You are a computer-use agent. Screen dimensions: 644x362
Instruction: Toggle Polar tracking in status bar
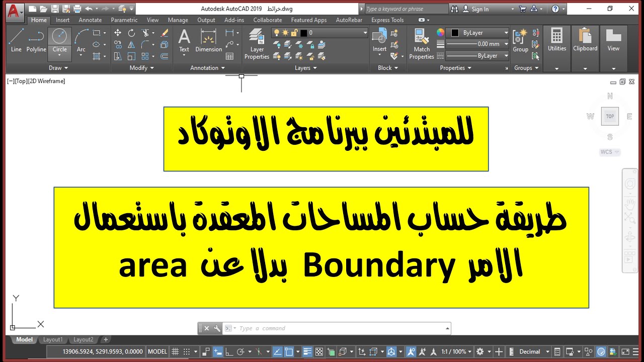point(241,351)
